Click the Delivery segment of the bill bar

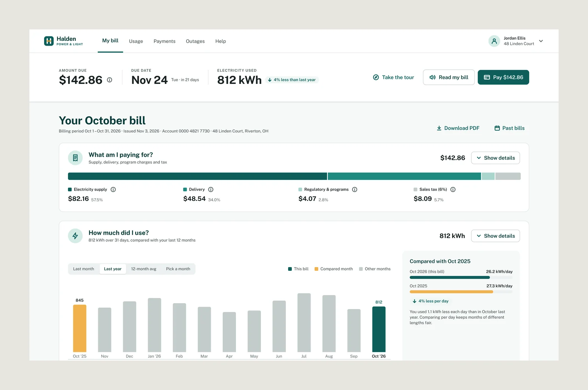pyautogui.click(x=404, y=176)
